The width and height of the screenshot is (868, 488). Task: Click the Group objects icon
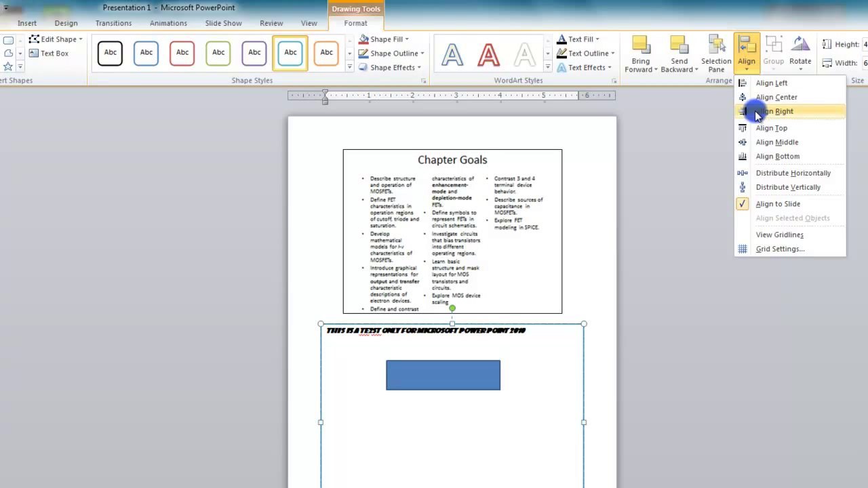[x=774, y=45]
